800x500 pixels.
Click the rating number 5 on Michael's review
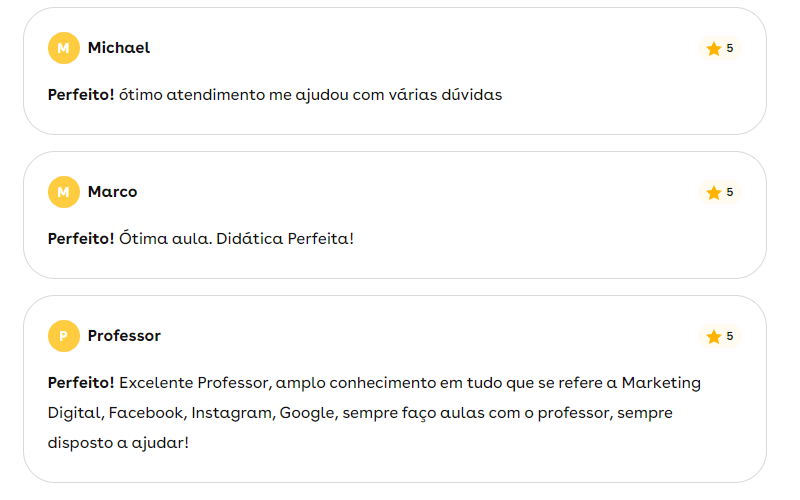point(730,48)
